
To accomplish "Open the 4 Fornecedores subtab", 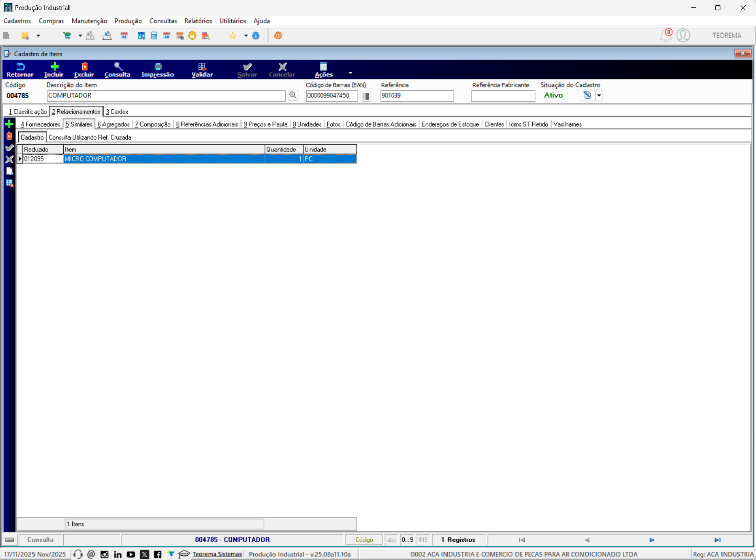I will click(x=41, y=124).
